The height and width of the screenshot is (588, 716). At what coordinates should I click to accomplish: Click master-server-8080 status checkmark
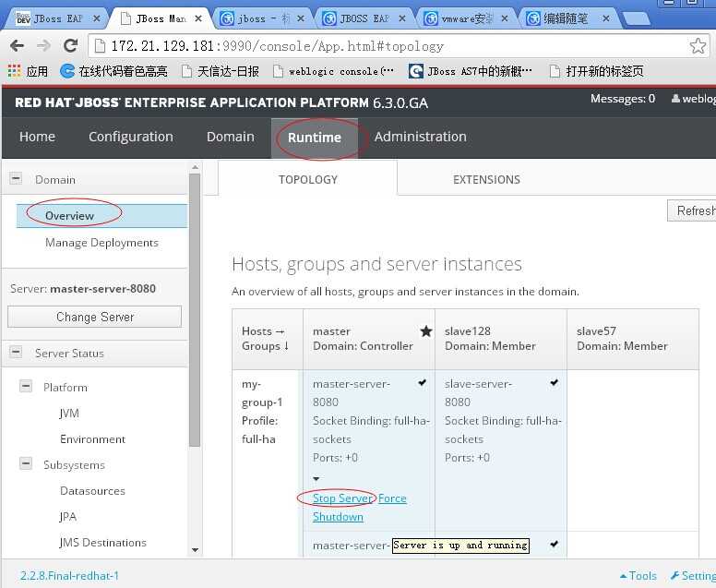[423, 382]
